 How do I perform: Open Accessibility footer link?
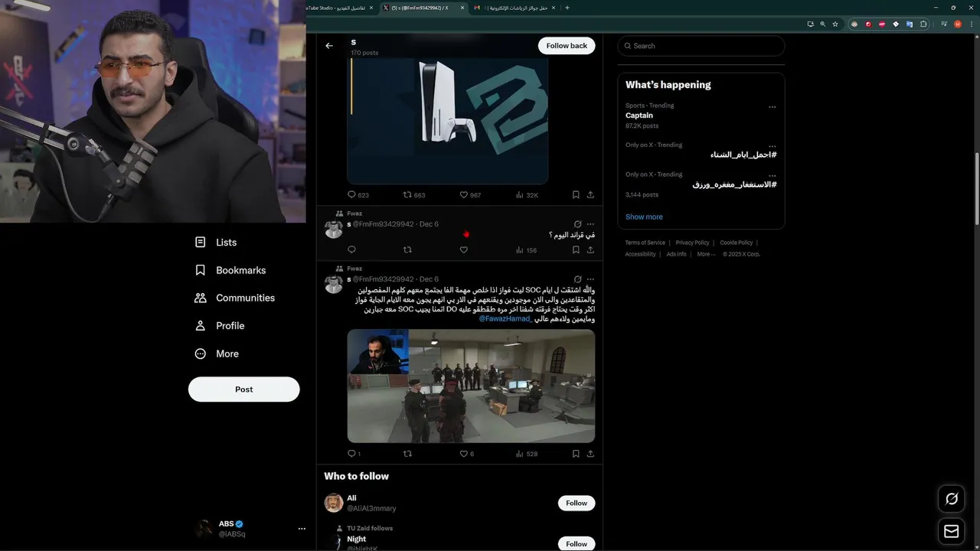(640, 254)
